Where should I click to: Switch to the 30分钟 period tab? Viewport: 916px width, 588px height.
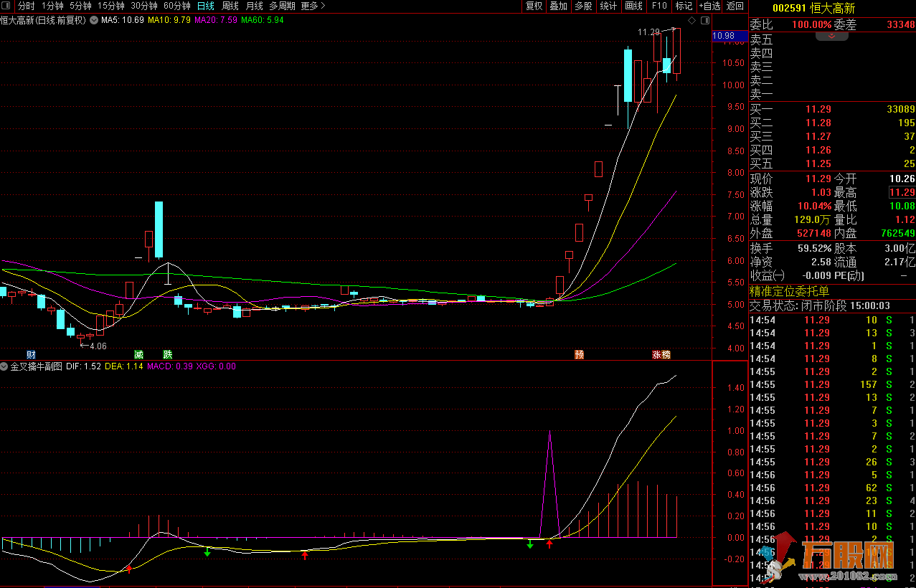[143, 6]
